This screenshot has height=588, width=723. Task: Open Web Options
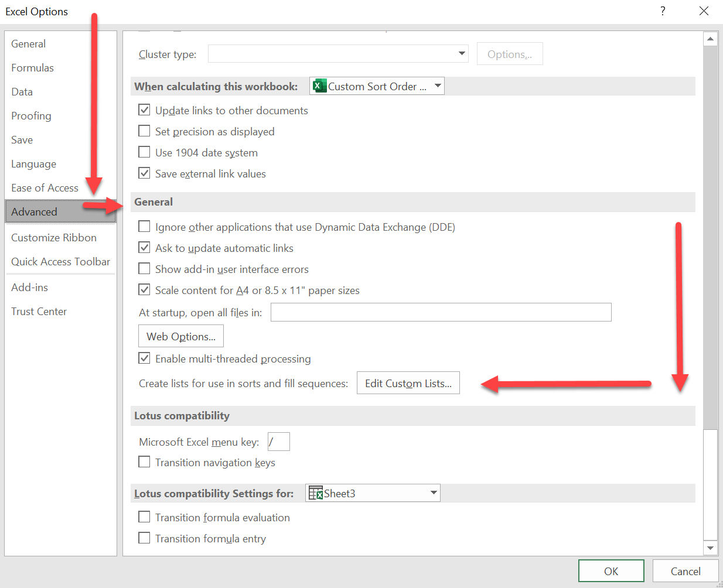click(x=180, y=336)
